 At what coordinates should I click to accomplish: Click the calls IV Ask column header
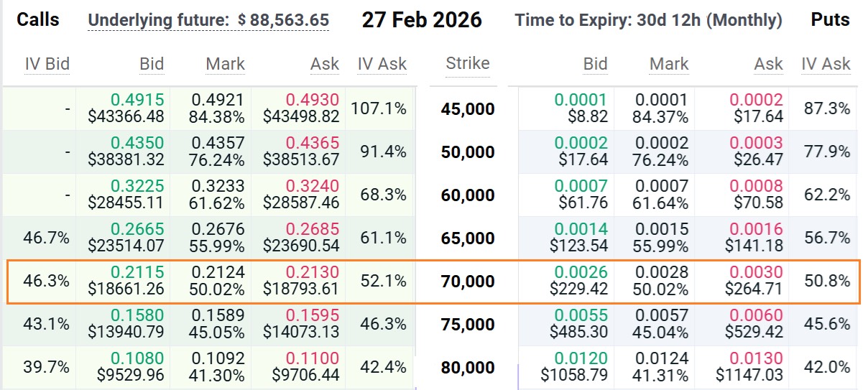click(382, 64)
